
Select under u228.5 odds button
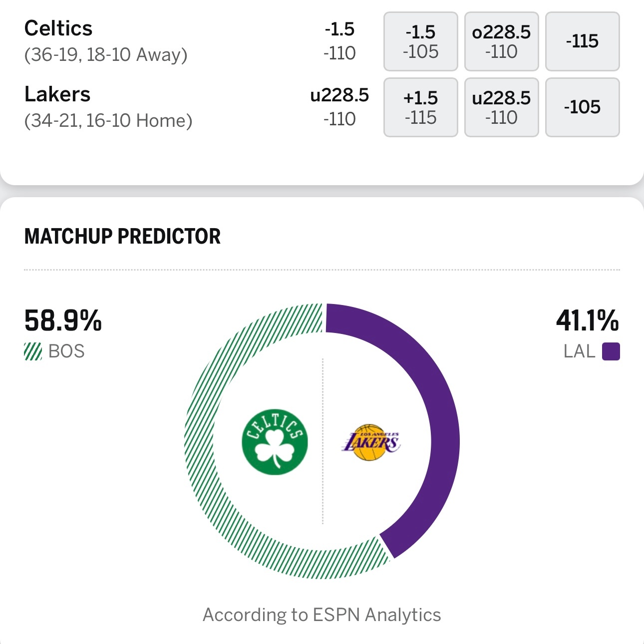(x=502, y=107)
